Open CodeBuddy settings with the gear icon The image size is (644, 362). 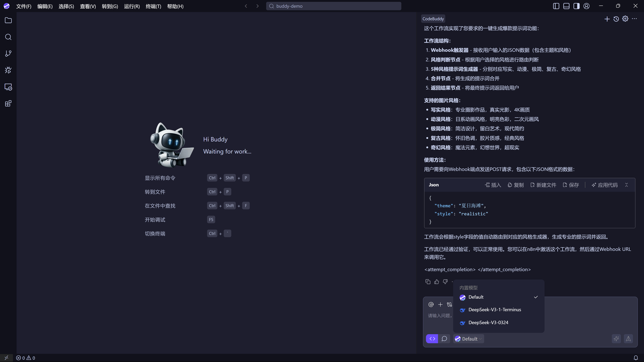click(x=625, y=19)
